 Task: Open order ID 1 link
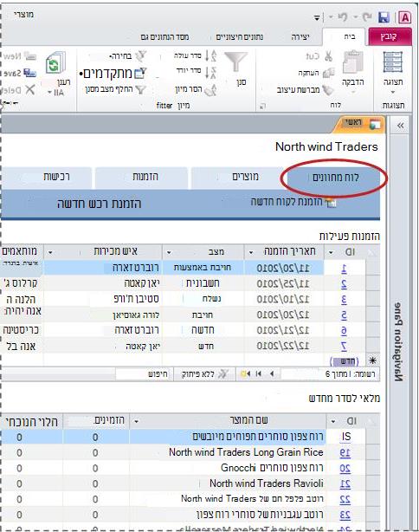(x=344, y=268)
